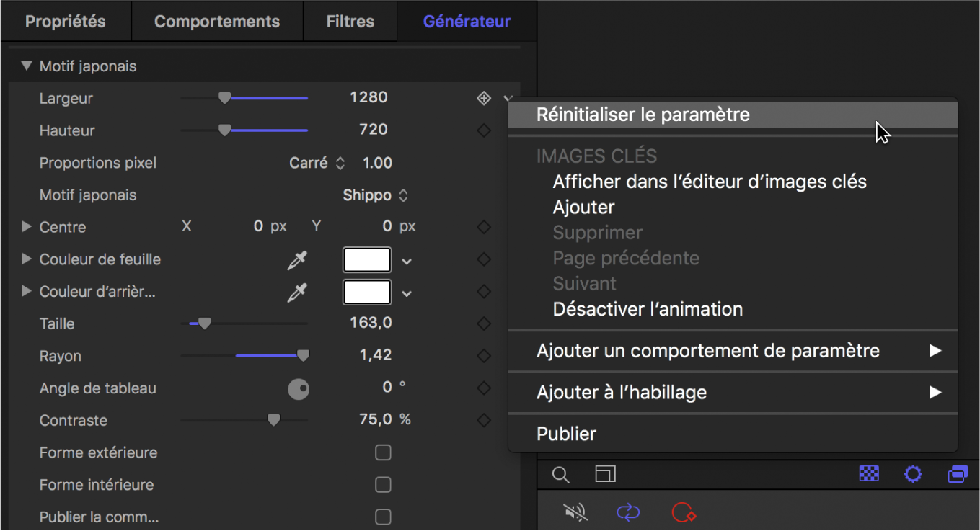Screen dimensions: 980x531
Task: Toggle the loop playback icon
Action: click(x=628, y=512)
